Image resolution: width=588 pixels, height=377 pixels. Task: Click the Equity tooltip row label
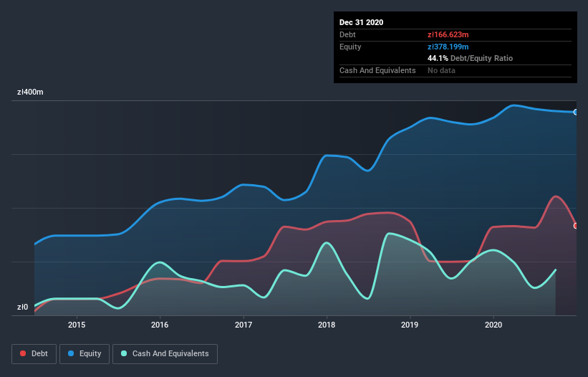[350, 47]
